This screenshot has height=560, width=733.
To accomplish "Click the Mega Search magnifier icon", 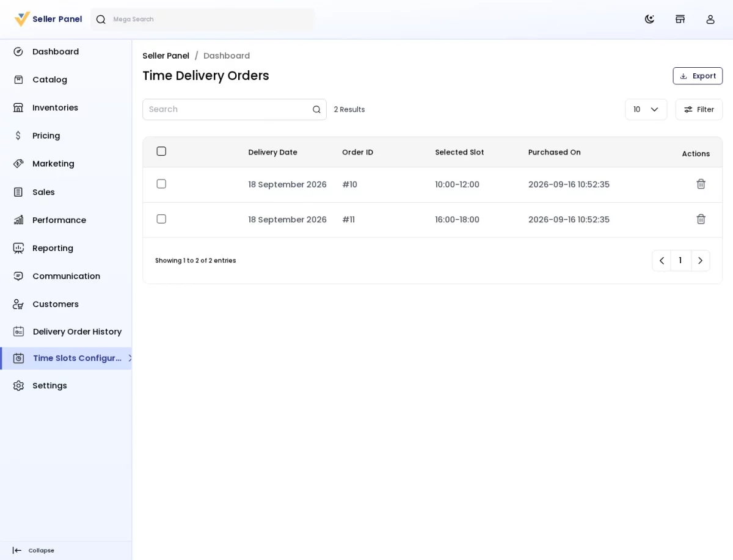I will click(x=101, y=20).
